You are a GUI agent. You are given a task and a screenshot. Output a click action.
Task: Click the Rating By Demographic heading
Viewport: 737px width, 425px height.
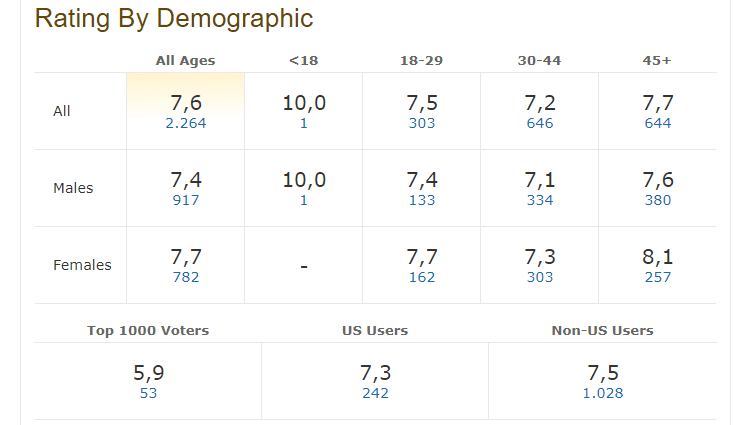[x=173, y=18]
